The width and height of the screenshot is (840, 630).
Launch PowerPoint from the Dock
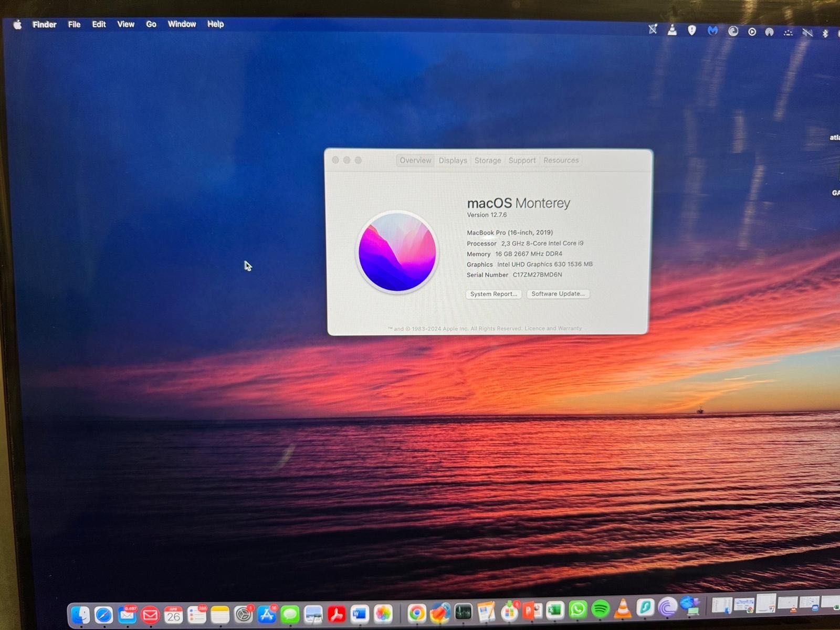click(532, 610)
